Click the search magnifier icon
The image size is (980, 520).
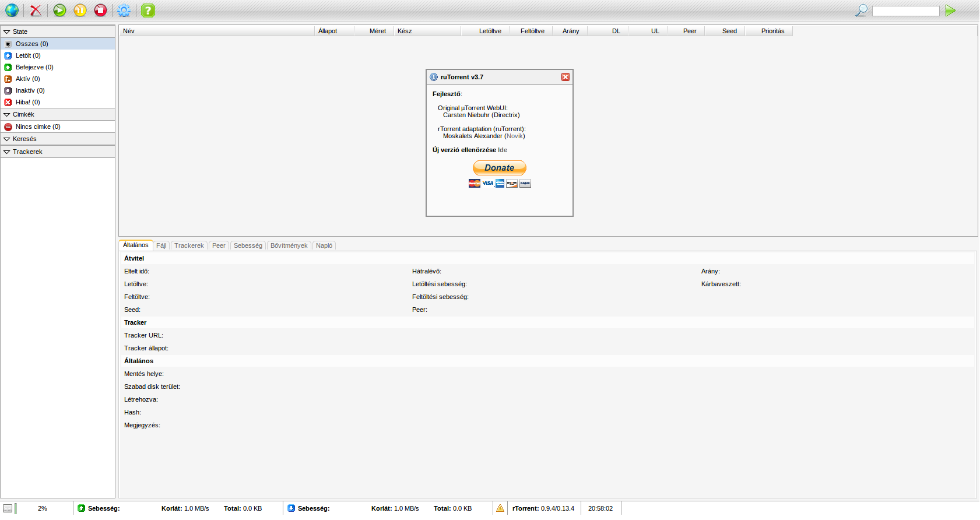pyautogui.click(x=861, y=10)
